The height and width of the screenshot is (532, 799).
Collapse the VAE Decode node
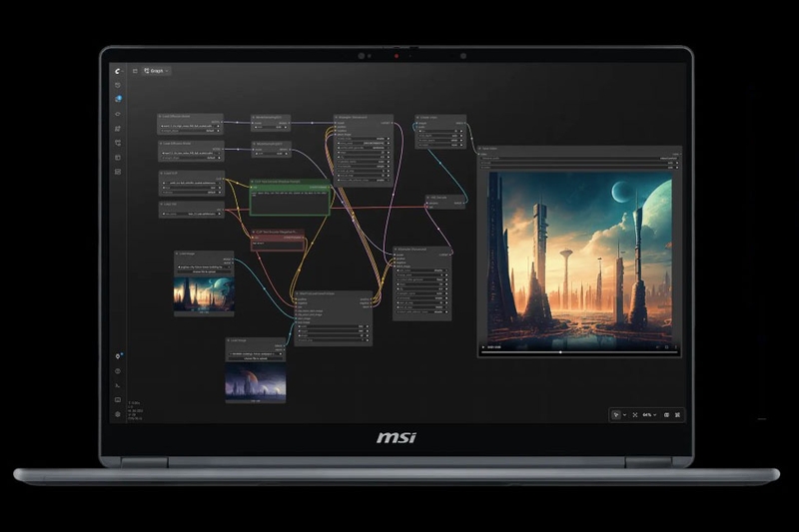click(x=428, y=198)
